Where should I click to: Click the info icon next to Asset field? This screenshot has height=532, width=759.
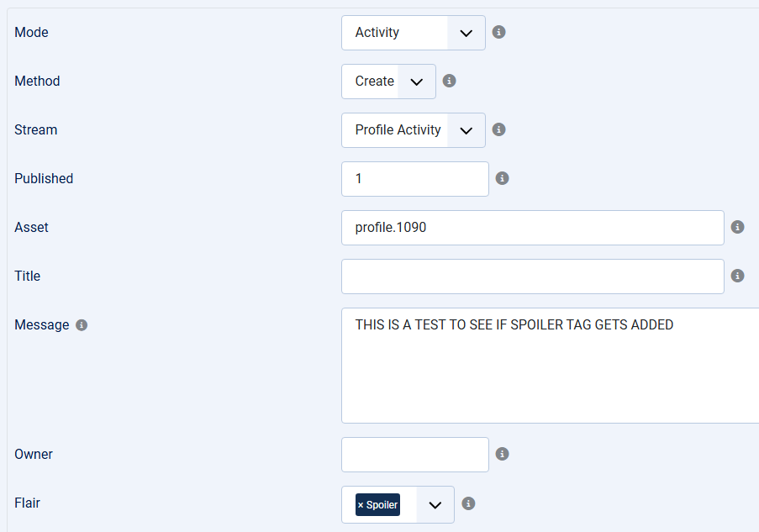click(x=737, y=228)
